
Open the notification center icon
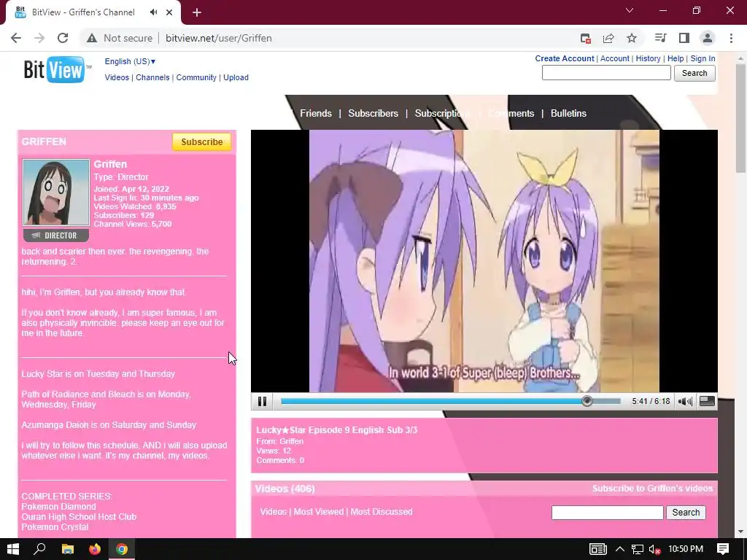click(x=723, y=549)
